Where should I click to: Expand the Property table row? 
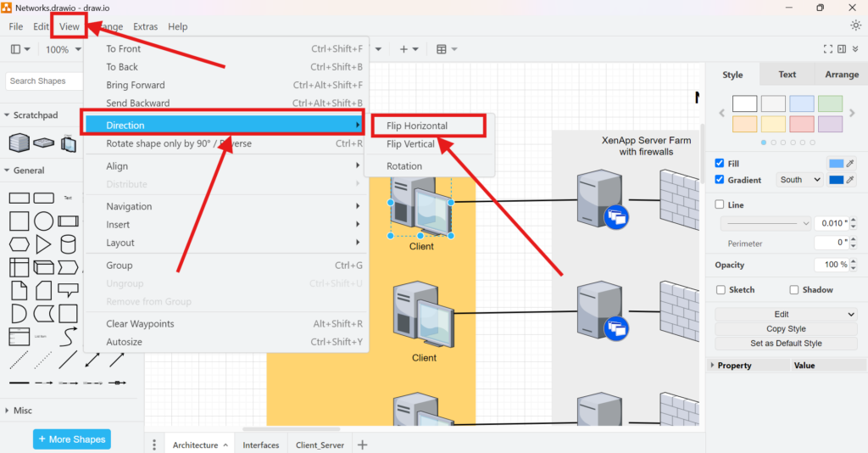pyautogui.click(x=713, y=366)
